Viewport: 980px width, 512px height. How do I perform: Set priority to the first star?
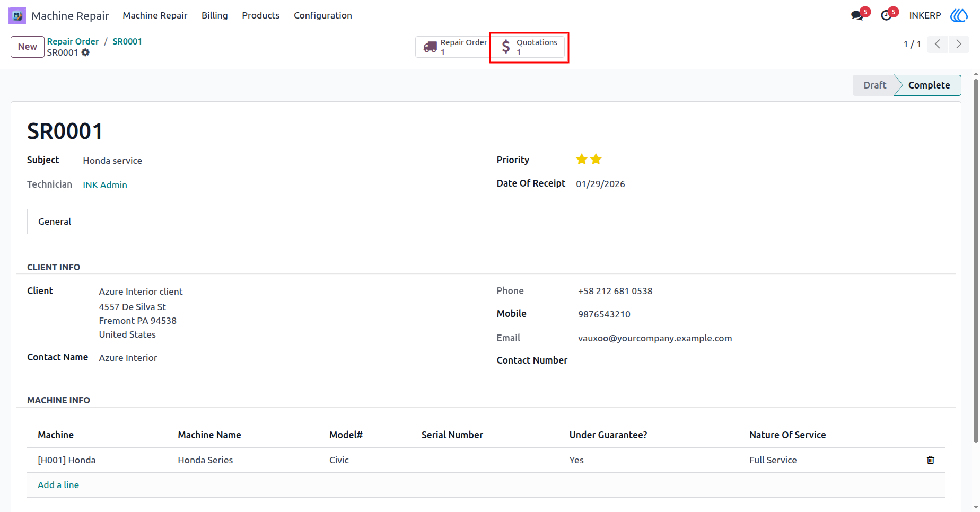click(x=582, y=159)
